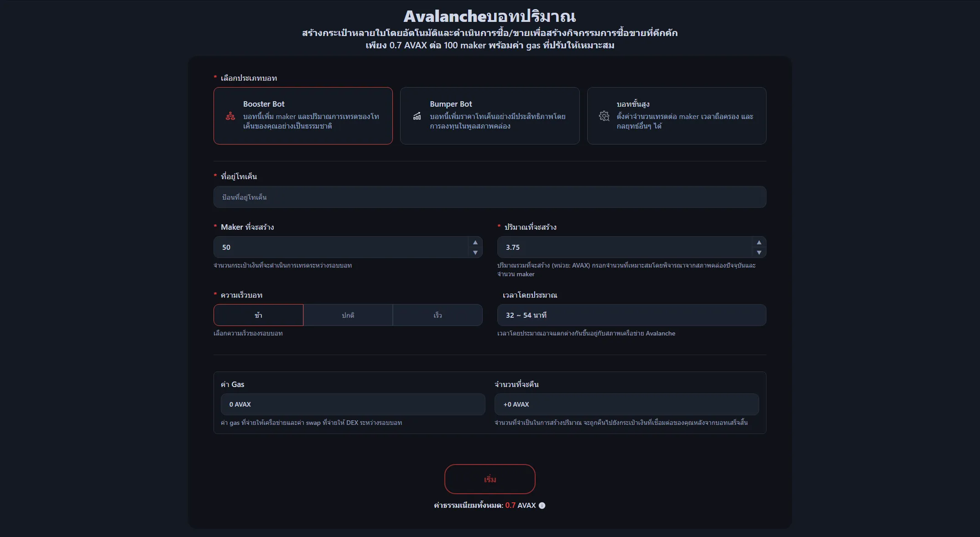Click the info icon beside total fee
Image resolution: width=980 pixels, height=537 pixels.
pyautogui.click(x=542, y=506)
